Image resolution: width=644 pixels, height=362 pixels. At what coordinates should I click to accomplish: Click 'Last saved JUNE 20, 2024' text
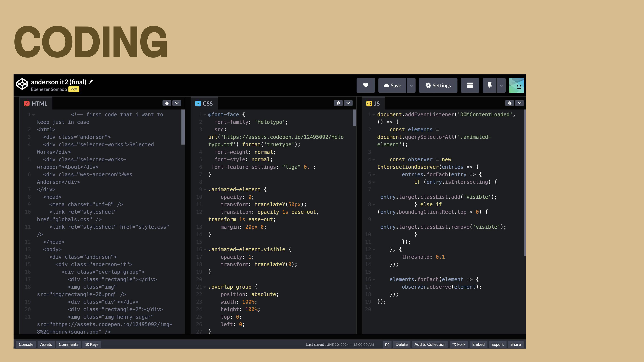coord(339,345)
